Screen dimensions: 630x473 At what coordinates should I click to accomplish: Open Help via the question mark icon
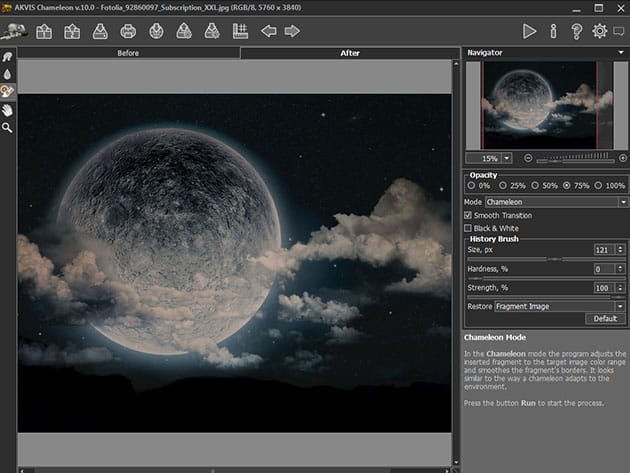click(x=576, y=31)
